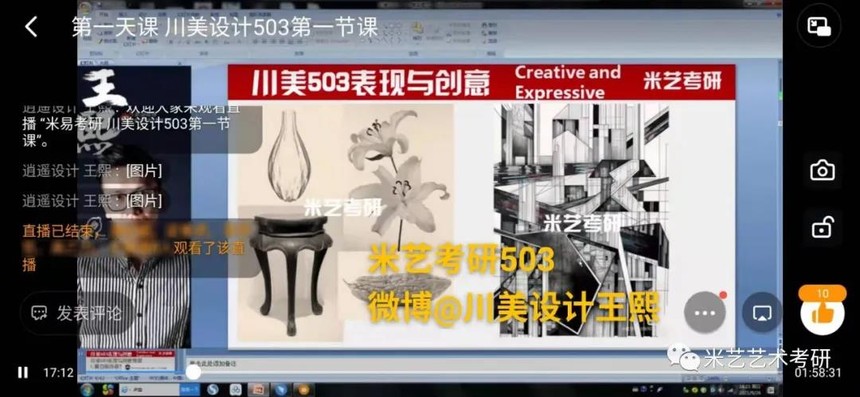The height and width of the screenshot is (397, 860).
Task: Toggle the screen lock icon
Action: 822,228
